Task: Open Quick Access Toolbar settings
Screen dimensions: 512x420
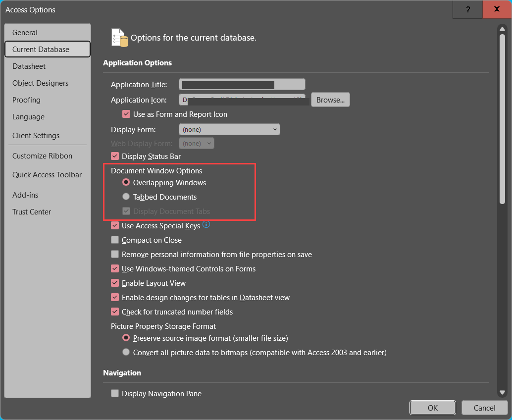Action: pyautogui.click(x=48, y=175)
